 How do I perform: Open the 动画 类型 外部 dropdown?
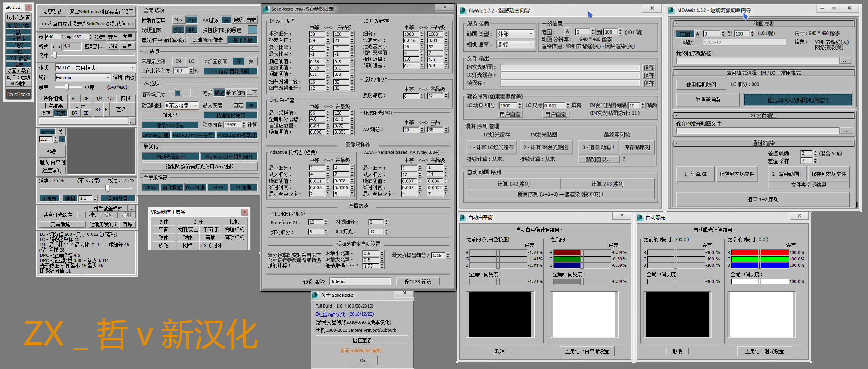(515, 34)
